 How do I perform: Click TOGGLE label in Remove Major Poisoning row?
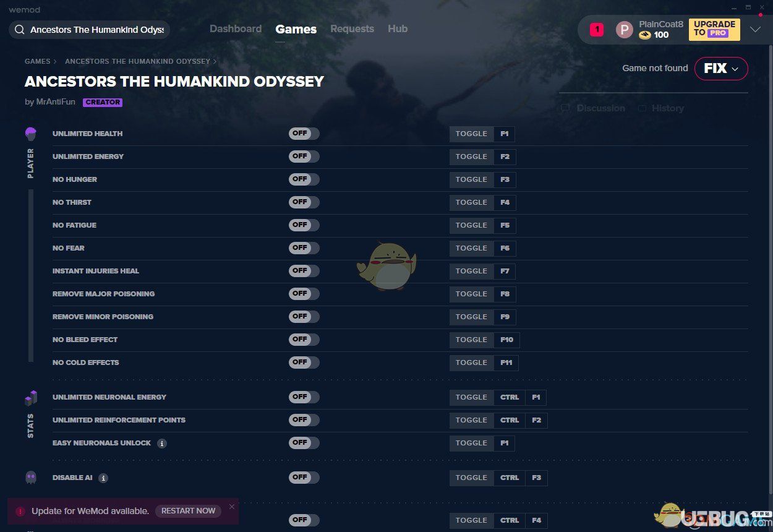[472, 294]
